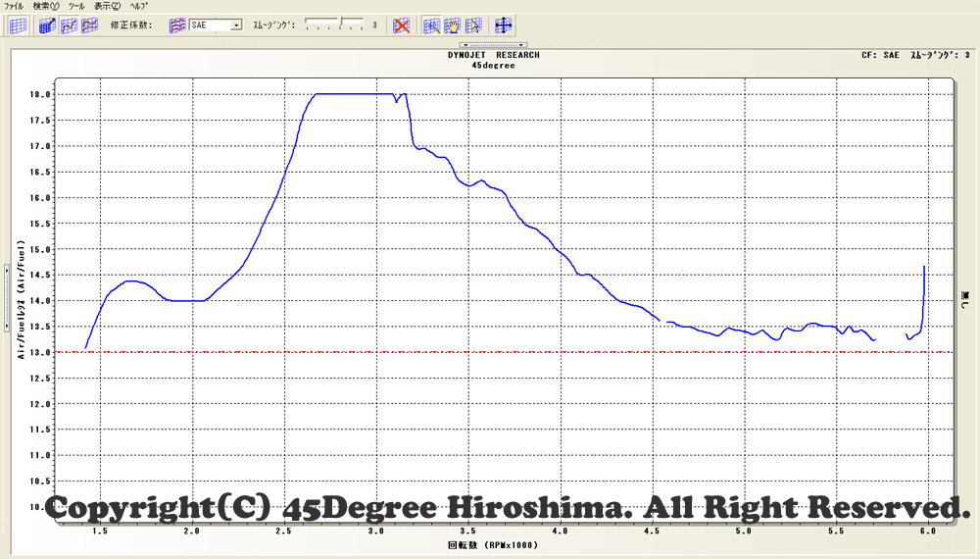This screenshot has height=559, width=980.
Task: Click the grid table view icon
Action: coord(18,25)
